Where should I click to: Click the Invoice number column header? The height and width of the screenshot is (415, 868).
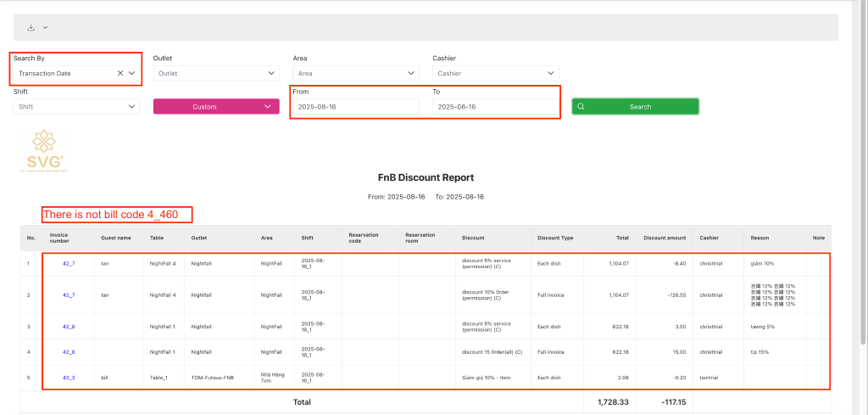pyautogui.click(x=60, y=238)
